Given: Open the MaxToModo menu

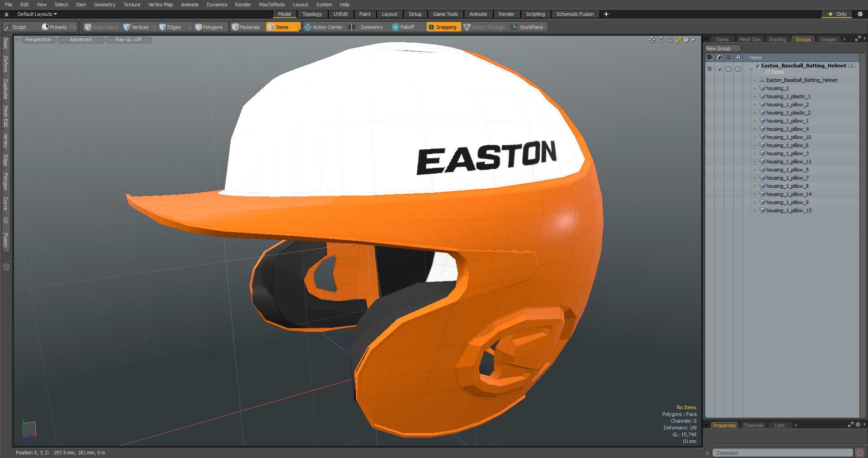Looking at the screenshot, I should (272, 5).
